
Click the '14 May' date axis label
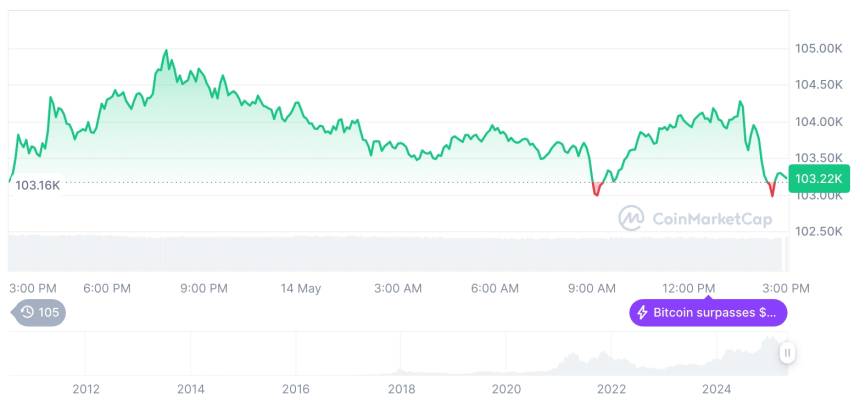(300, 288)
